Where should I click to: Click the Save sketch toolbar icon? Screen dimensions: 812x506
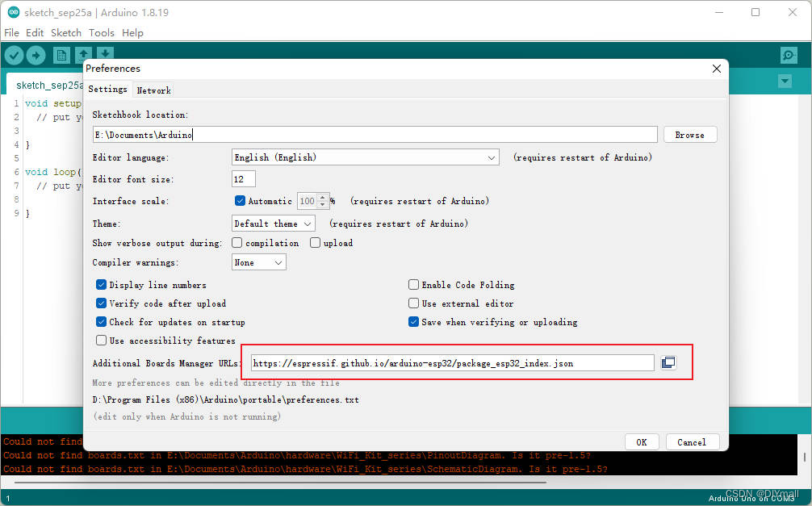(x=105, y=52)
